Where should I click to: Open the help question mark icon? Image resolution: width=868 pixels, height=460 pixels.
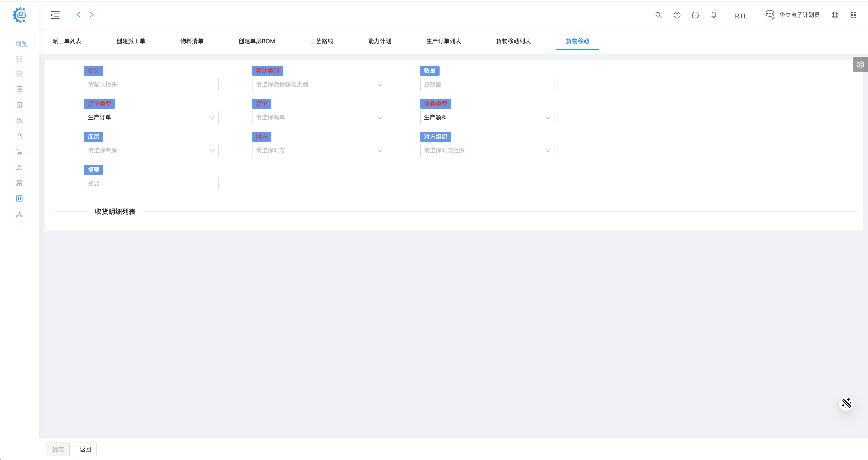tap(677, 15)
